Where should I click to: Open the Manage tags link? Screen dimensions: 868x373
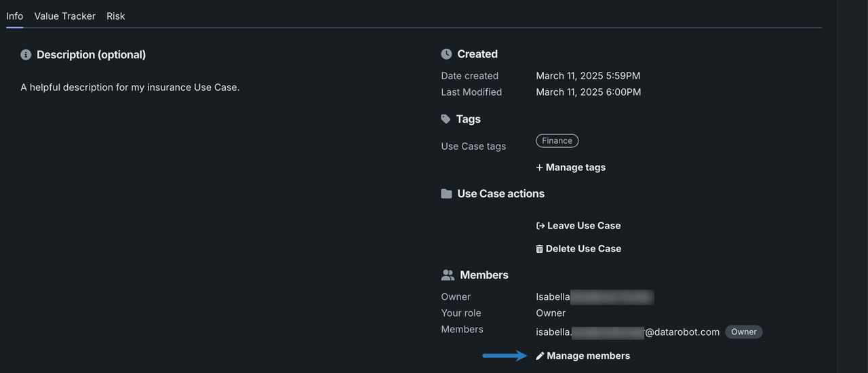coord(576,168)
